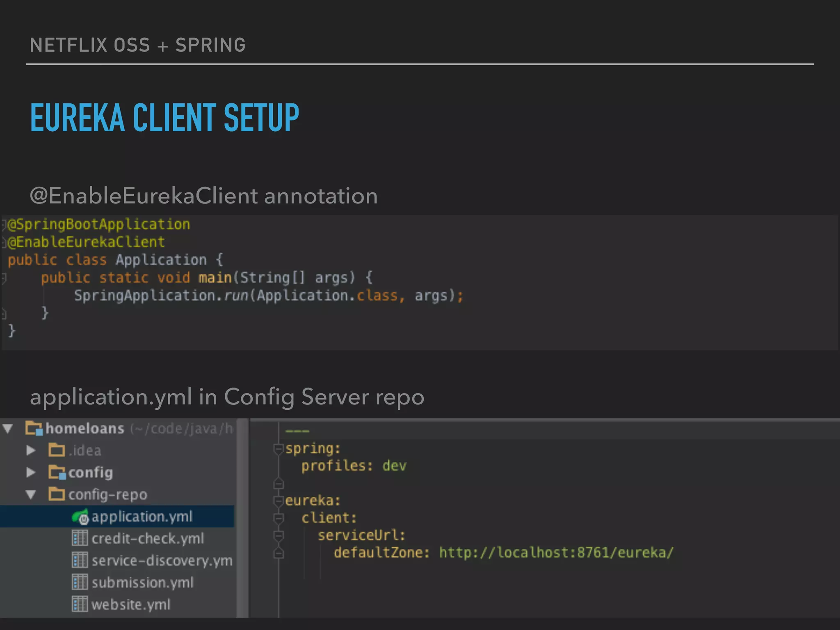The width and height of the screenshot is (840, 630).
Task: Select the config folder label
Action: (x=90, y=473)
